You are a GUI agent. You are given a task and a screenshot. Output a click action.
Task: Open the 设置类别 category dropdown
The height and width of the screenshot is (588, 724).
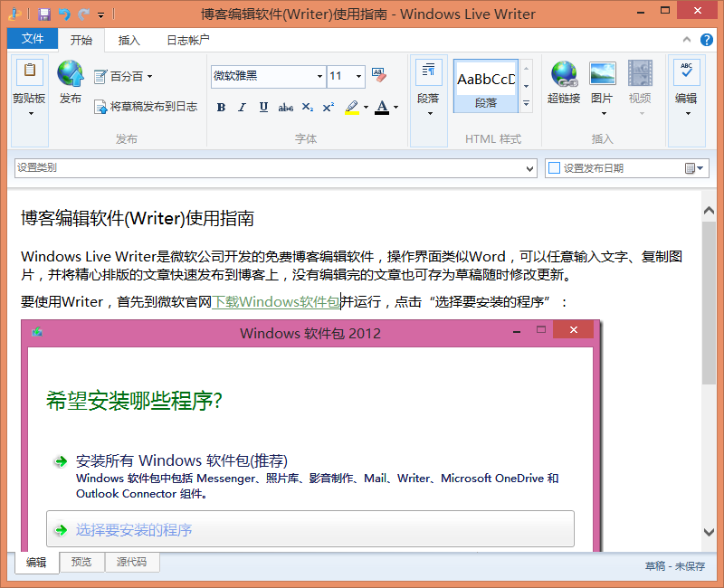coord(530,168)
